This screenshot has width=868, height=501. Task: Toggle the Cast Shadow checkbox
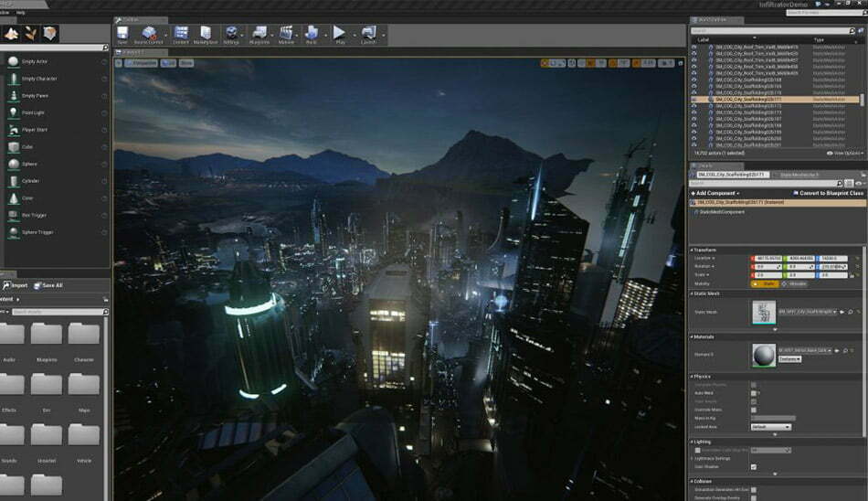click(754, 467)
